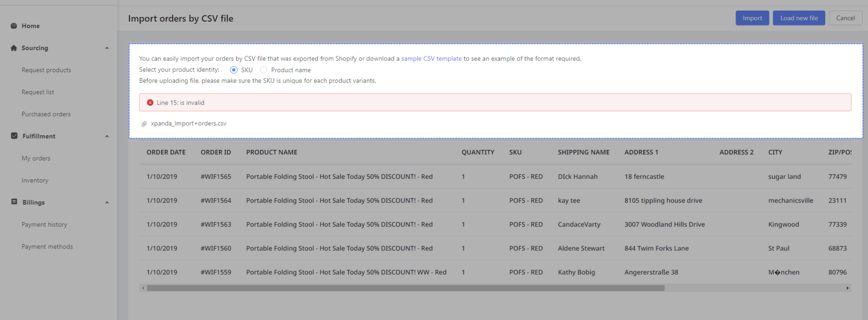Click order ID #WIF1565
Viewport: 868px width, 320px height.
(x=216, y=177)
